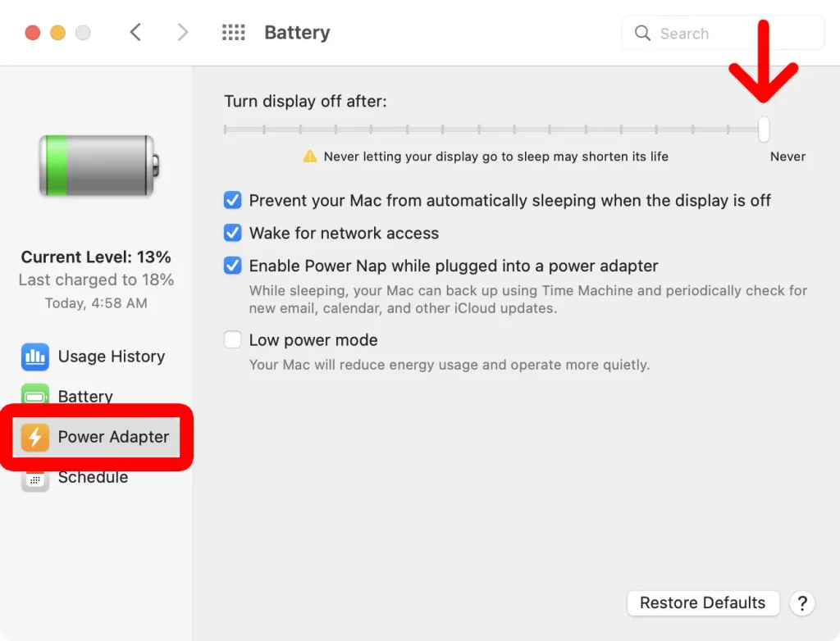840x641 pixels.
Task: Open help with the question mark button
Action: [x=802, y=604]
